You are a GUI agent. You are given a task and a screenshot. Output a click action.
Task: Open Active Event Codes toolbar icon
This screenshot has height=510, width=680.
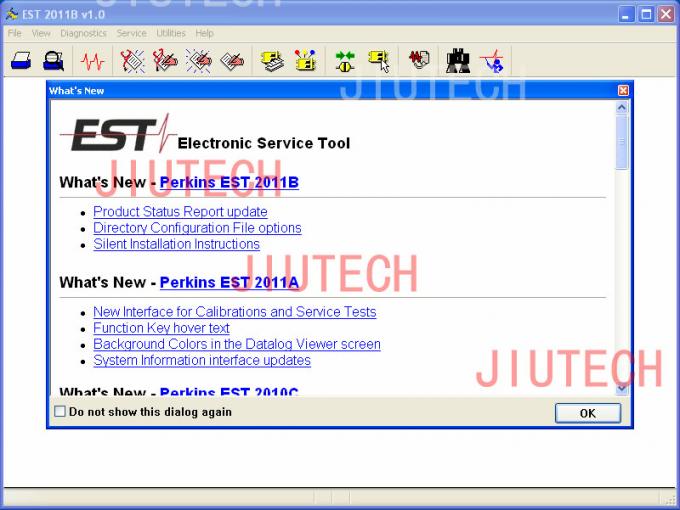click(x=199, y=61)
